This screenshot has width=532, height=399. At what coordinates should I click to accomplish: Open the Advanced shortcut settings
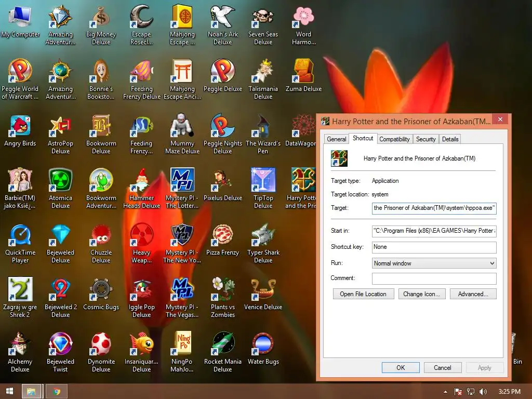[473, 294]
